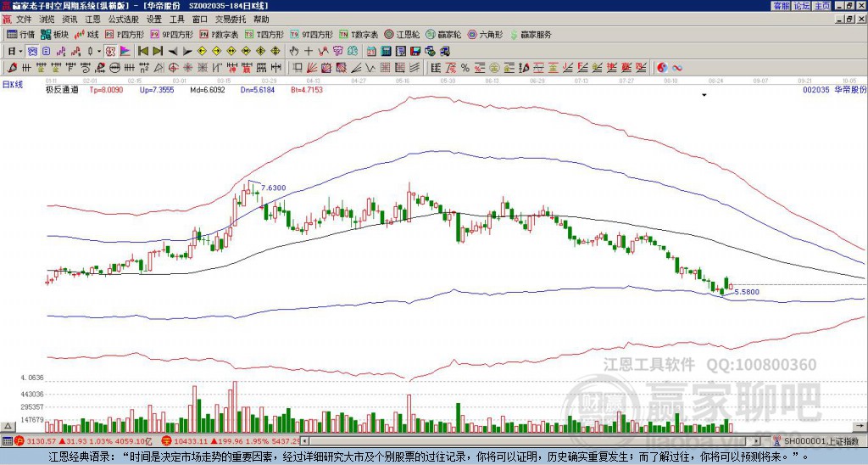Viewport: 868px width, 465px height.
Task: Click the Bt=4.7153 indicator value
Action: click(307, 90)
